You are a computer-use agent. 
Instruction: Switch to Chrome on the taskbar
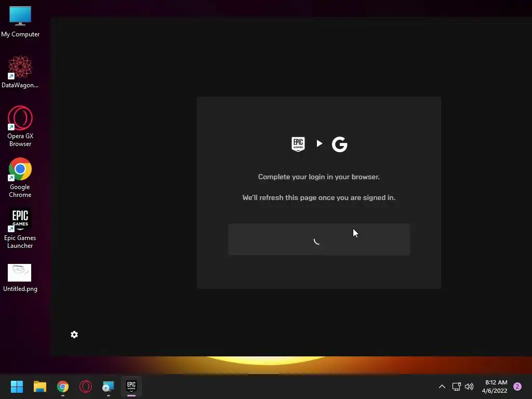[x=63, y=387]
